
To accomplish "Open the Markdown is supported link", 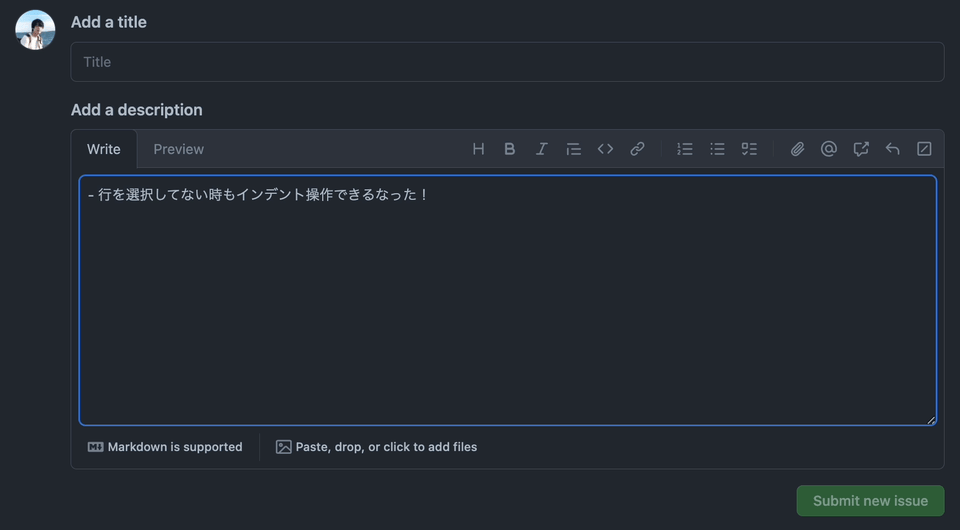I will [x=165, y=447].
